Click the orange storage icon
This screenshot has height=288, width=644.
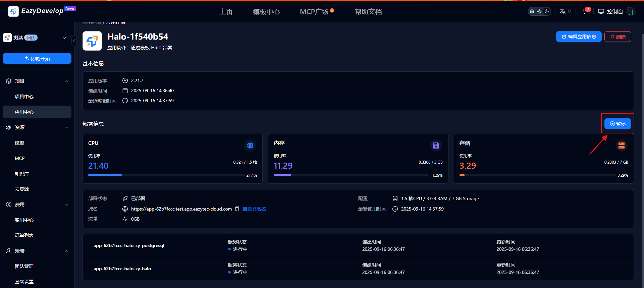(x=621, y=146)
